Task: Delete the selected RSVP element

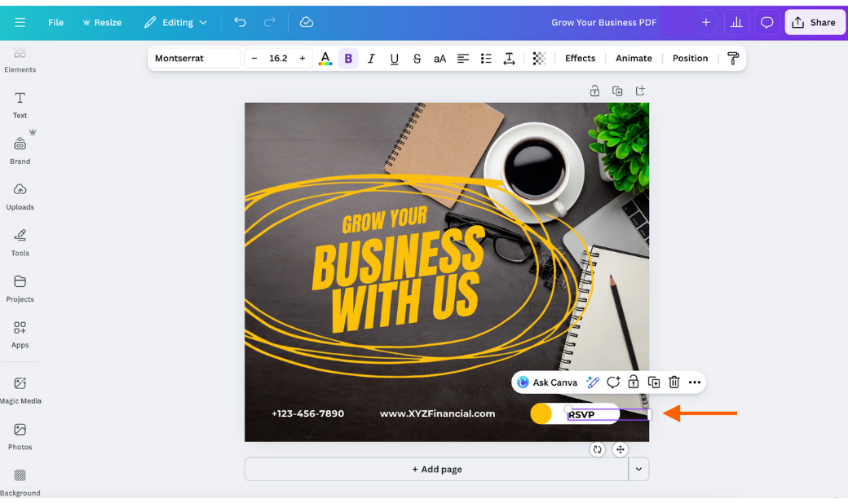Action: coord(674,382)
